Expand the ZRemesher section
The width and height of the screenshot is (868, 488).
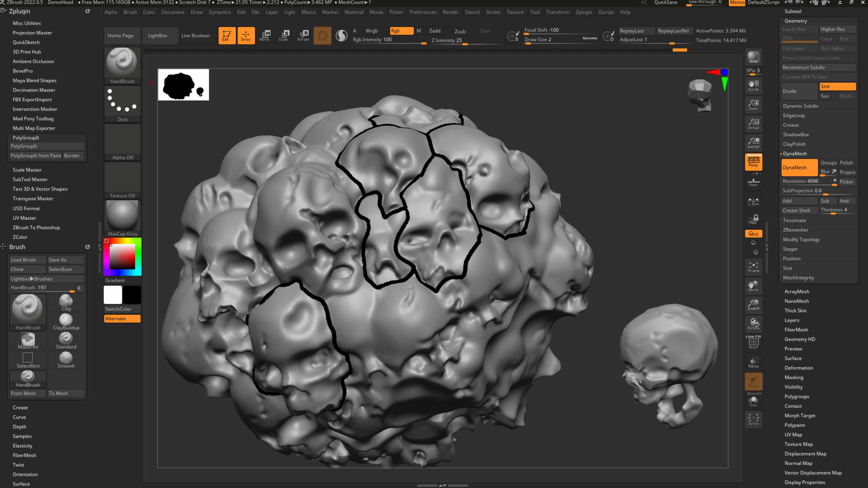tap(796, 230)
